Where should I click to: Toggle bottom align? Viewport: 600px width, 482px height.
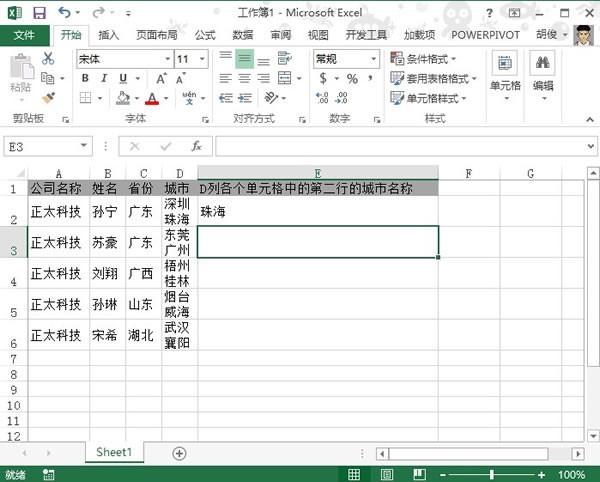tap(263, 60)
